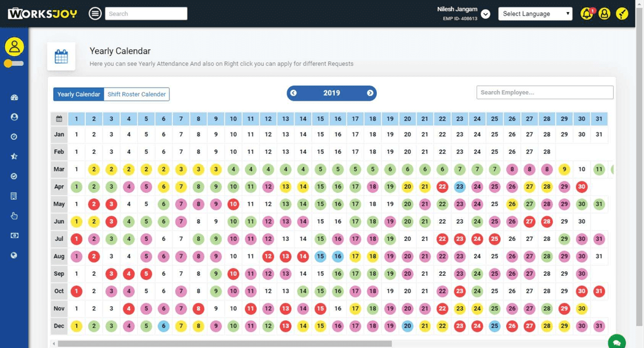
Task: Expand the Nilesh Jangam account dropdown arrow
Action: [x=485, y=14]
